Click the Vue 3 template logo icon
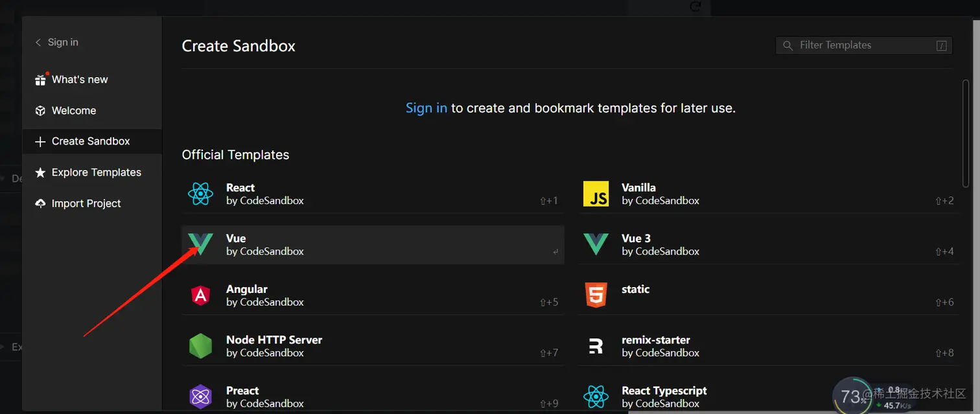980x414 pixels. (596, 244)
